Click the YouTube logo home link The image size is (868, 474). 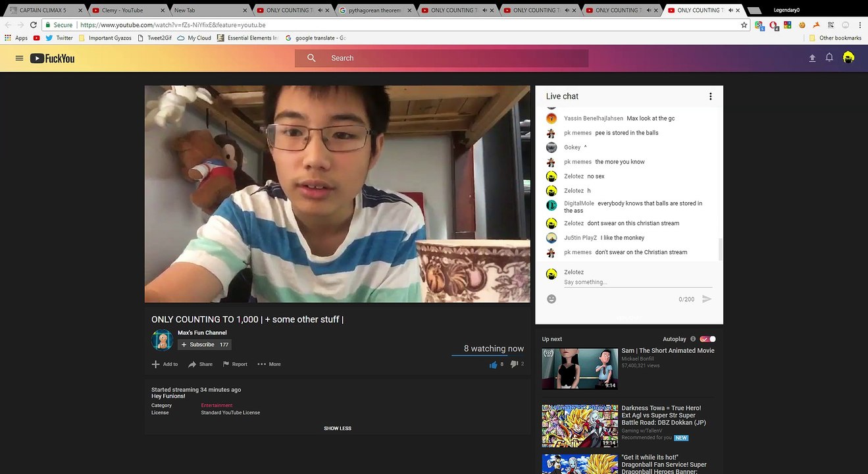[x=52, y=58]
